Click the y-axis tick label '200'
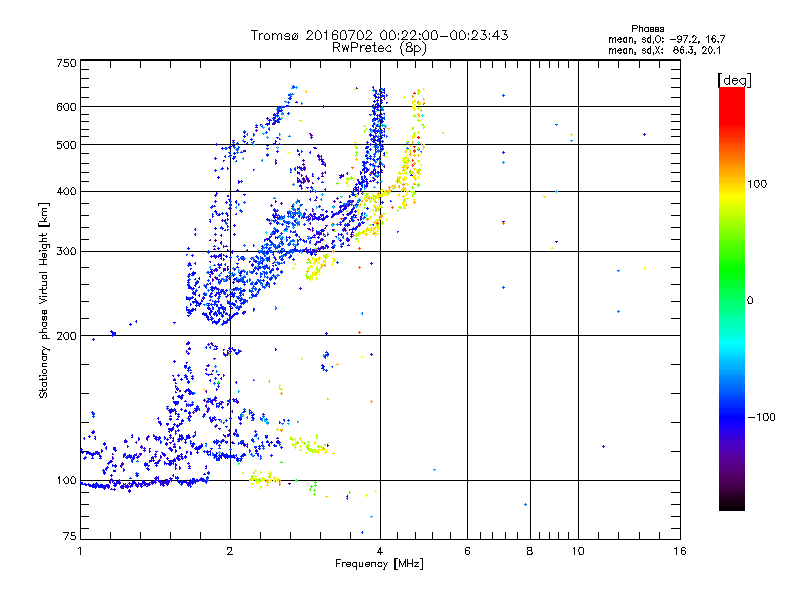800x600 pixels. coord(66,336)
